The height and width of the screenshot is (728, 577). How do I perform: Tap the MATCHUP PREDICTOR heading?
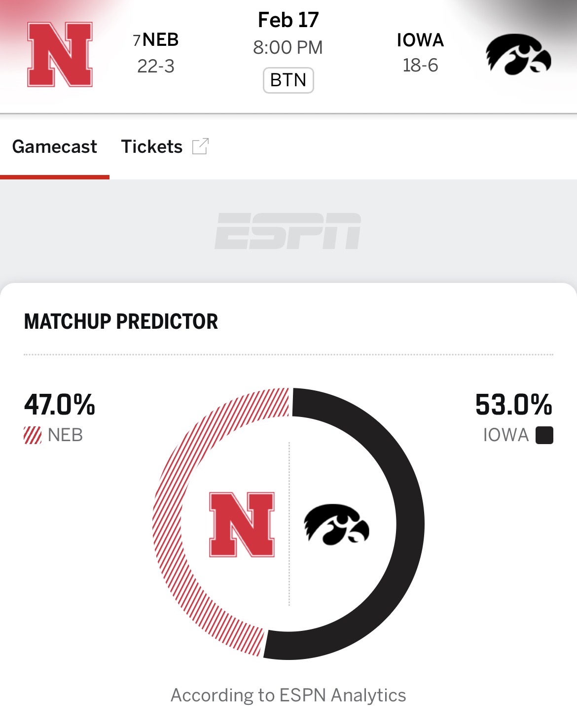click(x=121, y=321)
